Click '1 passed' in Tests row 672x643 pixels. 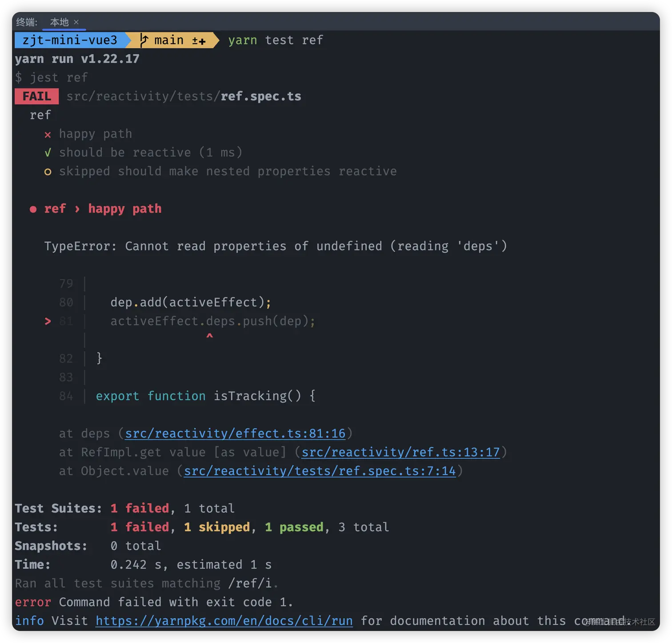coord(294,527)
